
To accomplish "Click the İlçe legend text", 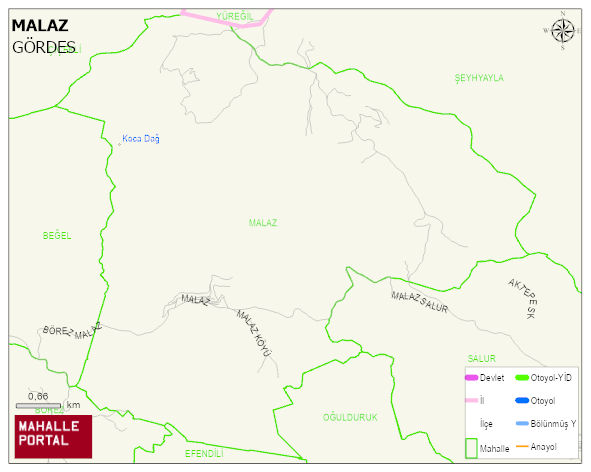I will point(486,424).
